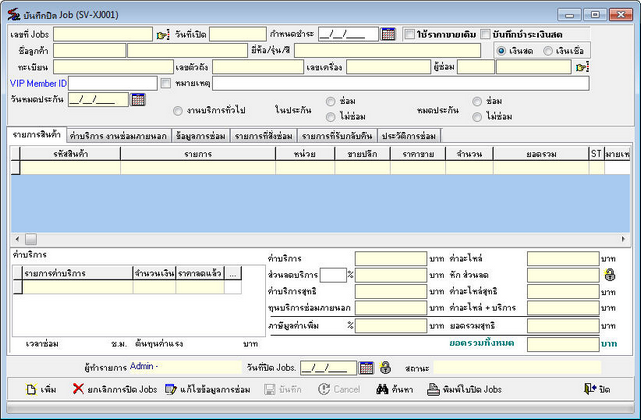
Task: Switch to รายการที่สั่งซ่อม tab
Action: point(263,136)
